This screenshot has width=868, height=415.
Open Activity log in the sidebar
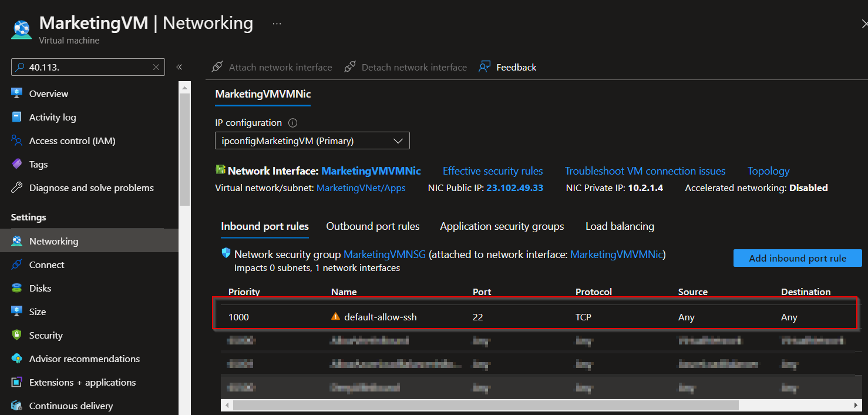pyautogui.click(x=53, y=117)
